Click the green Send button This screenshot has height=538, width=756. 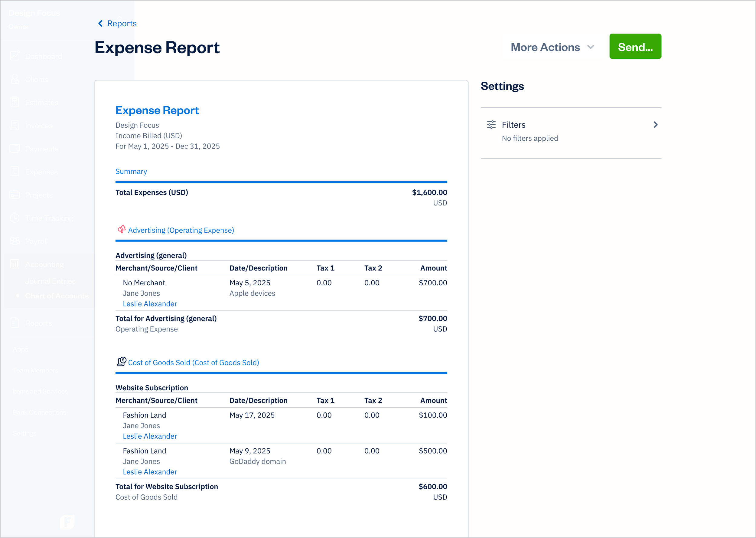pos(635,46)
